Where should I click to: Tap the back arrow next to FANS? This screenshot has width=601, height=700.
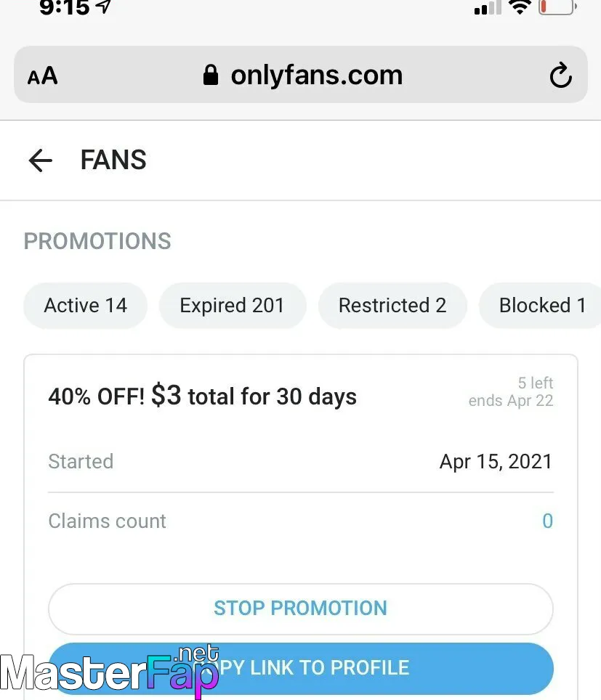tap(40, 160)
